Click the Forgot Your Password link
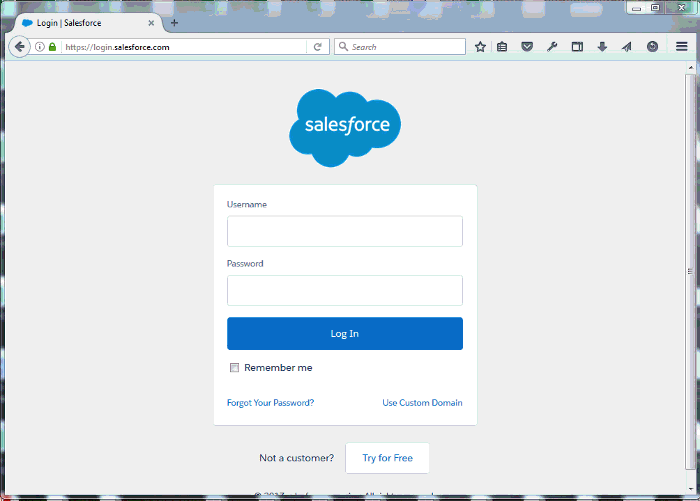 pos(270,403)
